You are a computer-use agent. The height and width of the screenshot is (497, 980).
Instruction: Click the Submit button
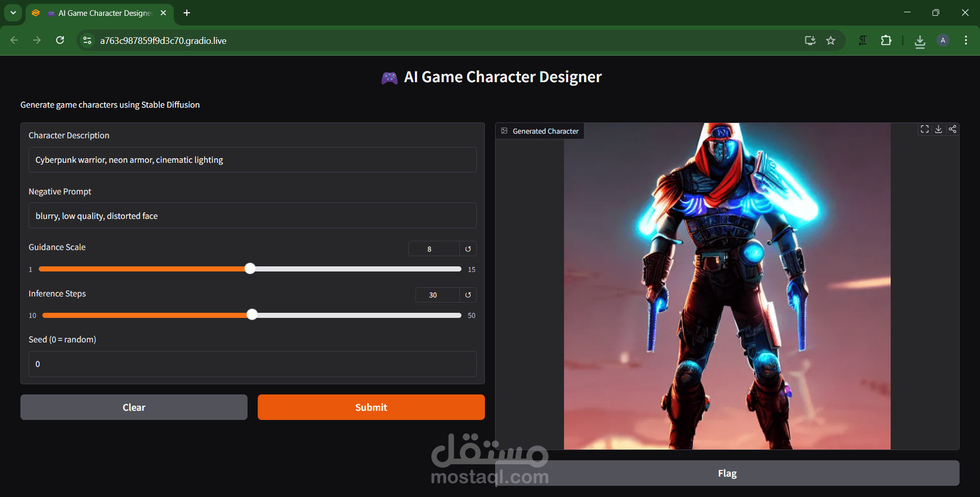click(x=371, y=407)
